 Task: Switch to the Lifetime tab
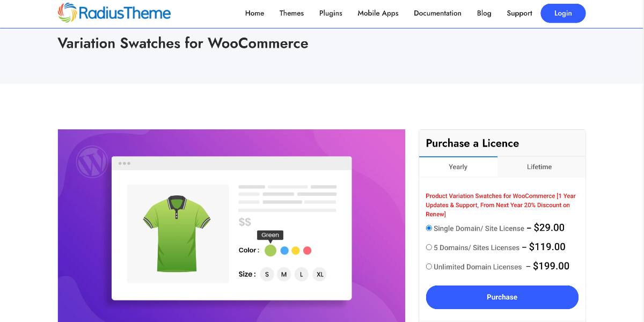click(x=539, y=167)
